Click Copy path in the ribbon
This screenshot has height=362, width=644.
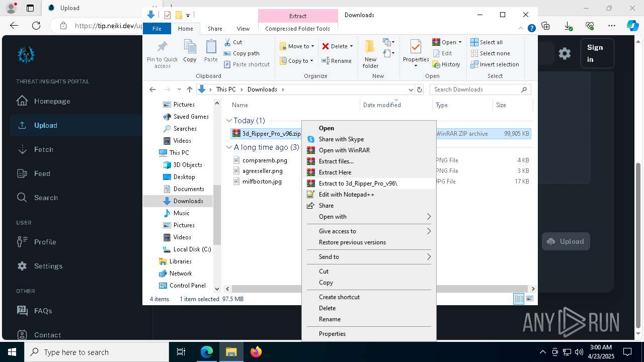pyautogui.click(x=242, y=53)
